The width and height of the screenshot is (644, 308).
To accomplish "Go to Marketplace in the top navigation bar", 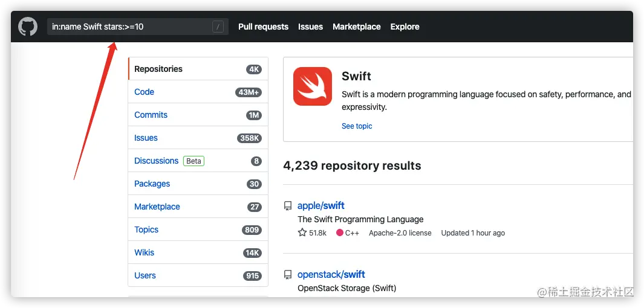I will 357,27.
